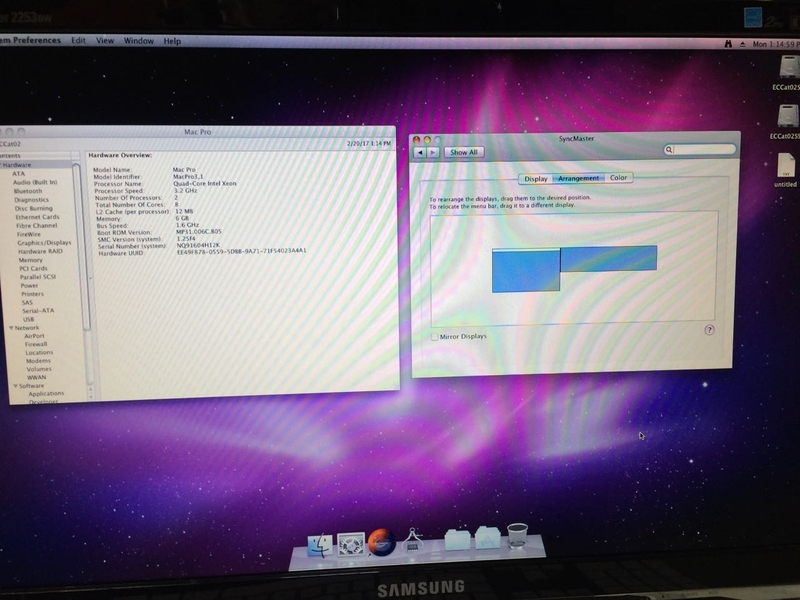The width and height of the screenshot is (800, 600).
Task: Select SAS in the Hardware list
Action: coord(27,302)
